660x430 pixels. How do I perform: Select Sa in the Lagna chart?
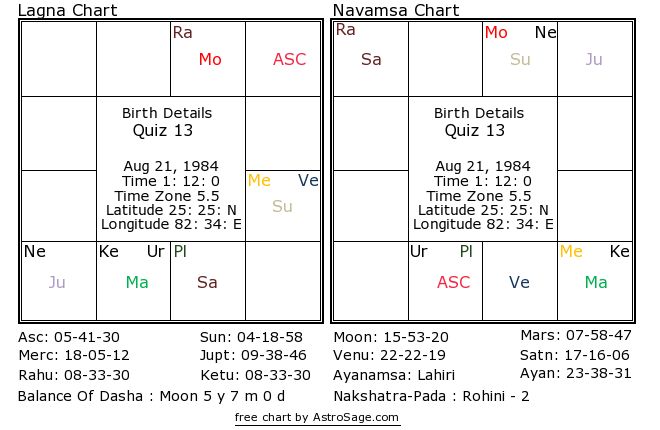coord(207,283)
